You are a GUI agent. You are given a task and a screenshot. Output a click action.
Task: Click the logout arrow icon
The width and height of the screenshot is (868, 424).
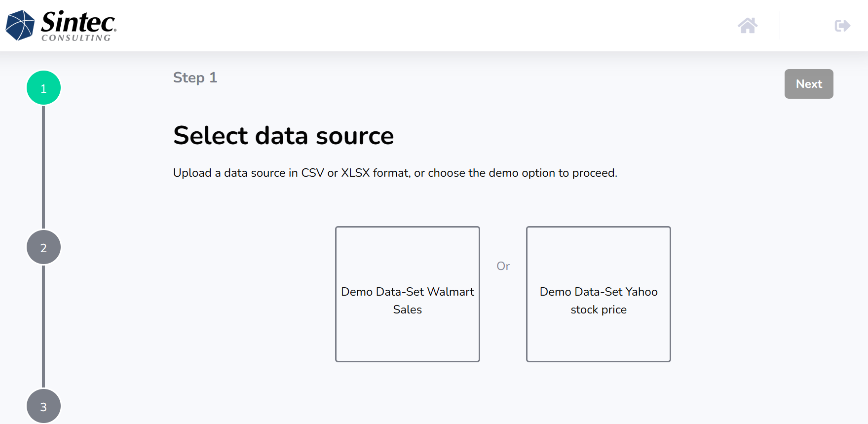(842, 25)
